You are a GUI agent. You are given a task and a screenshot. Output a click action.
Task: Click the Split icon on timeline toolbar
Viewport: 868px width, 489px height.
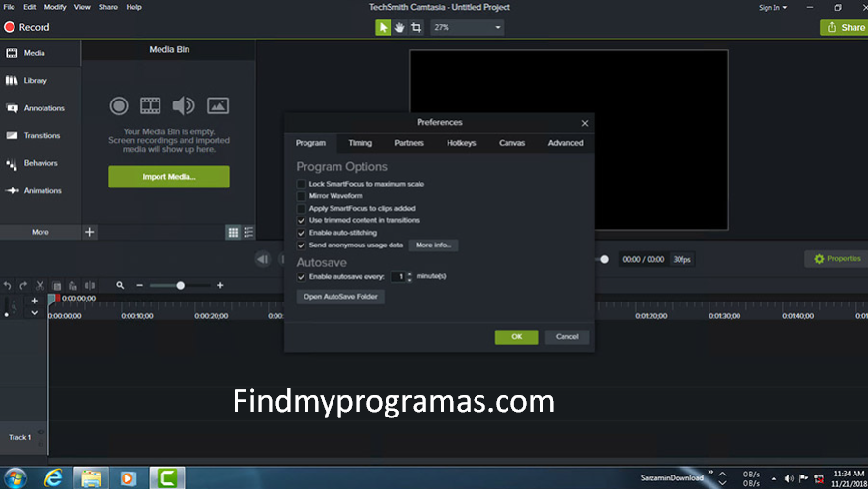point(90,285)
